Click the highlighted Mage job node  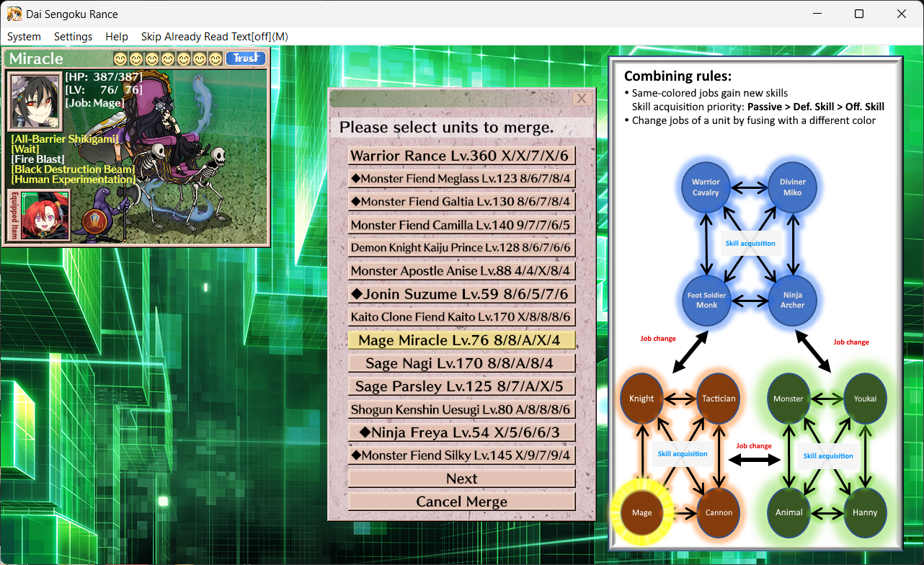click(641, 512)
